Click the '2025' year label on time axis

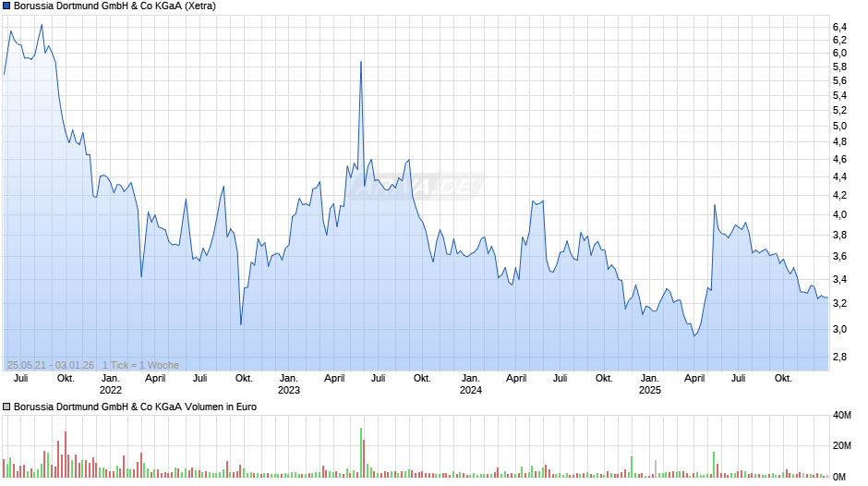[x=650, y=390]
